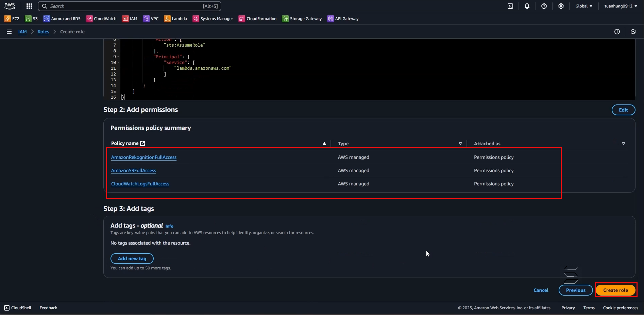The height and width of the screenshot is (315, 644).
Task: Click 'Permissions policy summary' heading
Action: pos(151,128)
